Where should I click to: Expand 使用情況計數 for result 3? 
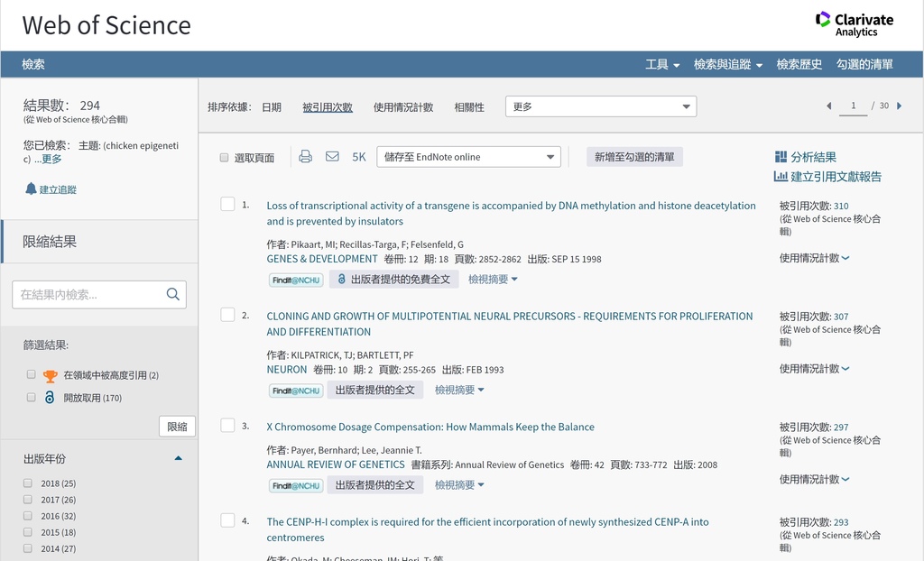click(815, 480)
